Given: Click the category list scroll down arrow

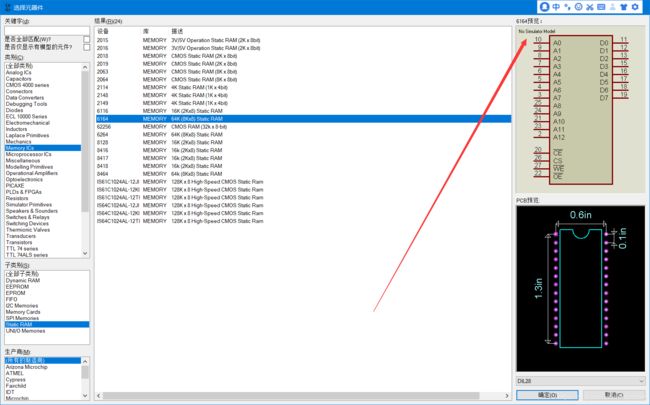Looking at the screenshot, I should [x=85, y=253].
